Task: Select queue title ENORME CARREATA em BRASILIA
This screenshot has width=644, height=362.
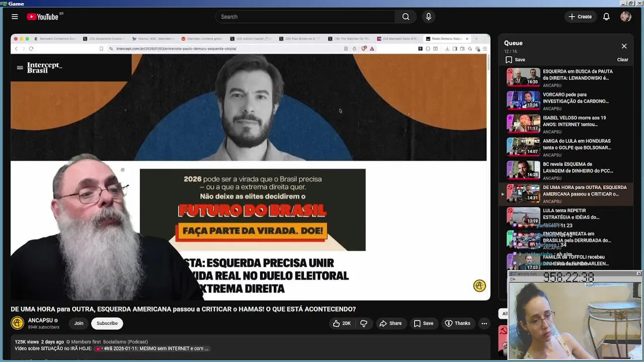Action: 577,237
